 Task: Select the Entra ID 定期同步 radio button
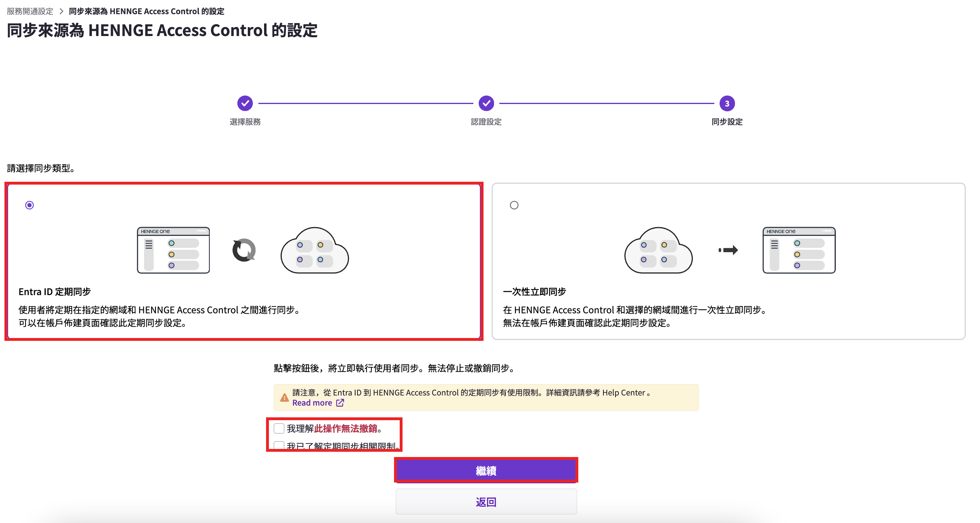(30, 205)
